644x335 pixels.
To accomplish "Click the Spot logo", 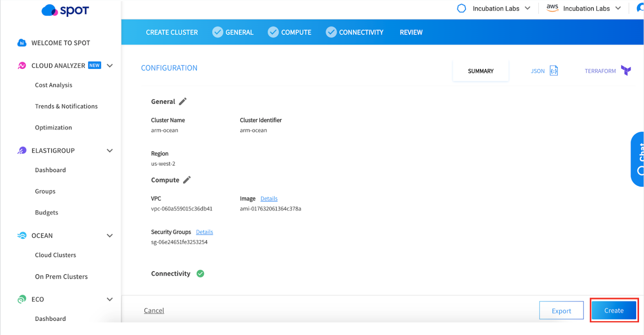I will tap(65, 11).
